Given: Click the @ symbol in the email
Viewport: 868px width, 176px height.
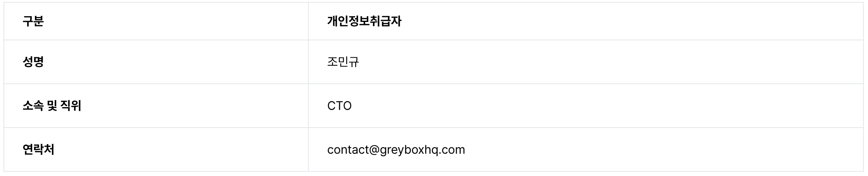Looking at the screenshot, I should tap(374, 149).
